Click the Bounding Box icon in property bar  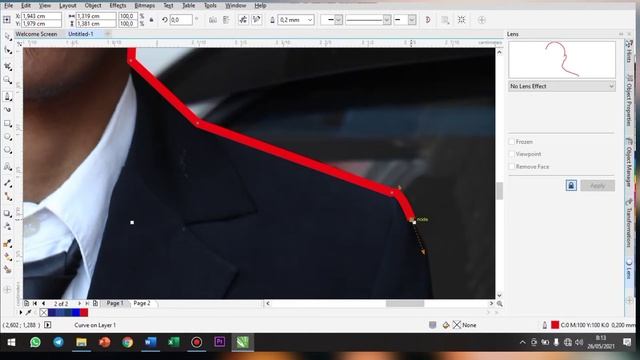(x=462, y=20)
